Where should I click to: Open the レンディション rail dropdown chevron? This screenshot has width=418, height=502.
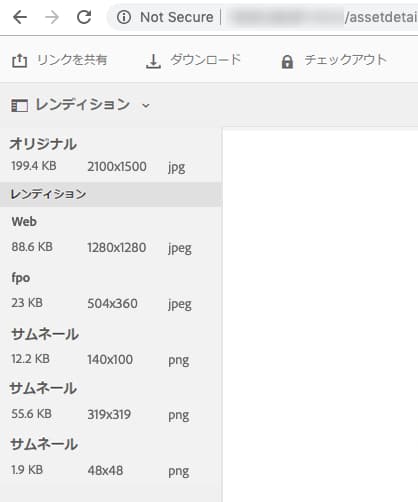(x=146, y=106)
